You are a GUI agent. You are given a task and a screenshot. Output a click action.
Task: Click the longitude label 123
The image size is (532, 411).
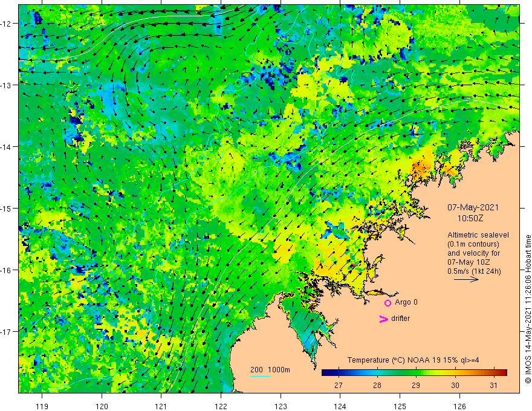(x=281, y=406)
